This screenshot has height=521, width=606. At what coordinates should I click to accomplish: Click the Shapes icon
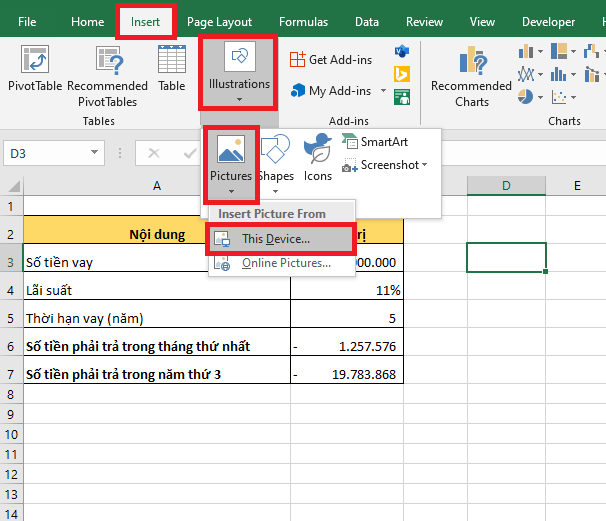[275, 152]
